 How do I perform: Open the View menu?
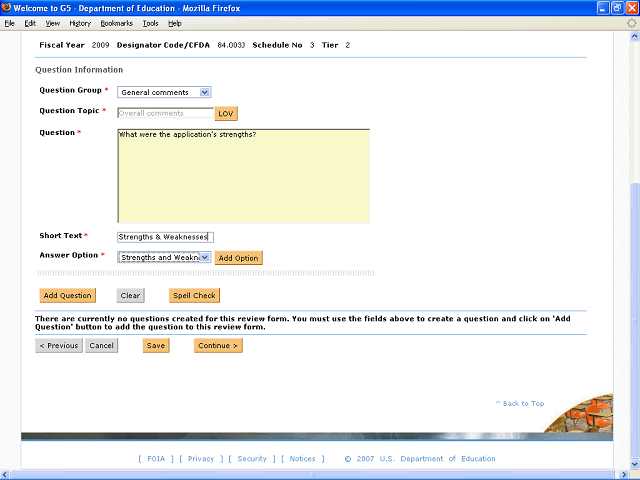pyautogui.click(x=53, y=24)
